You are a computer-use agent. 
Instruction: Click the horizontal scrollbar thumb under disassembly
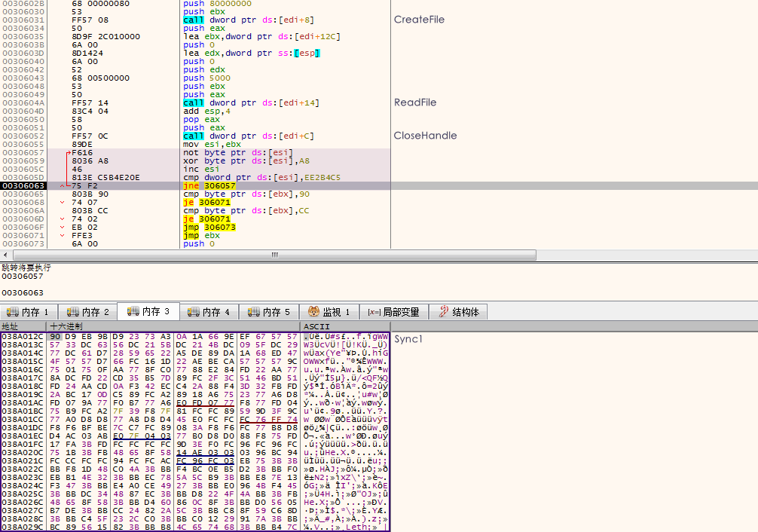pyautogui.click(x=274, y=255)
